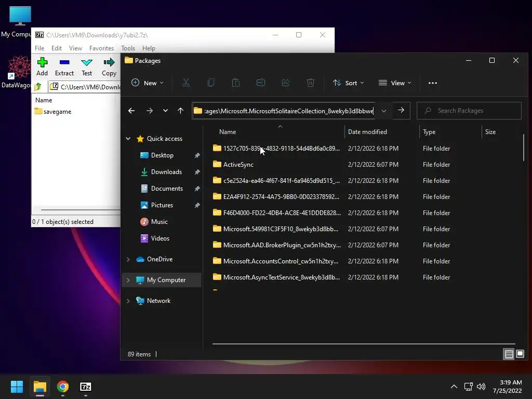Select Pictures in Quick access

[x=162, y=205]
